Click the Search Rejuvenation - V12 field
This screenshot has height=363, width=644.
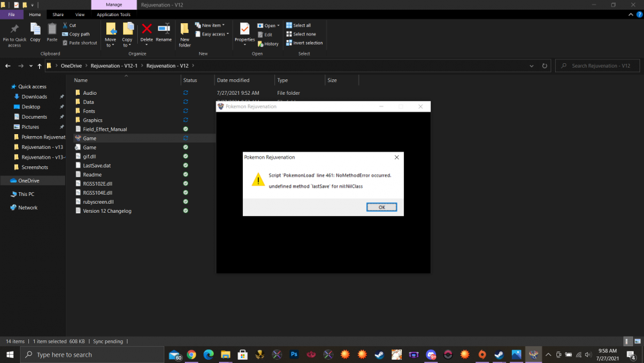(598, 66)
